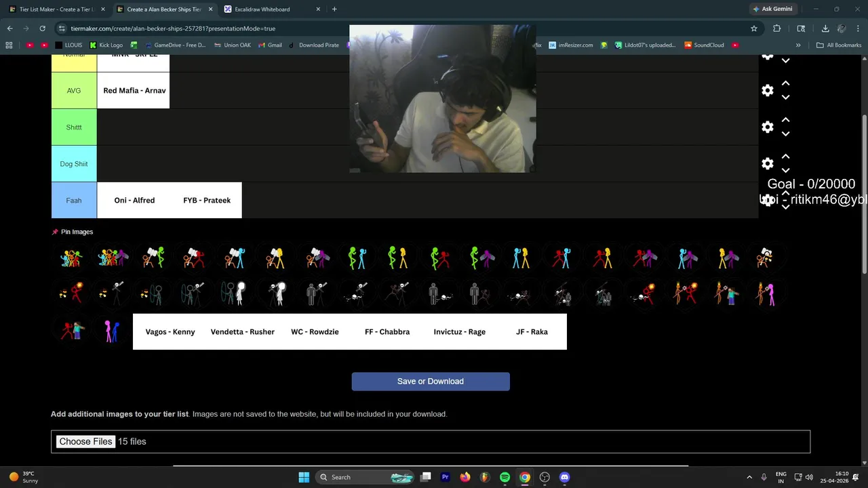868x488 pixels.
Task: Move AVG tier row up
Action: point(785,83)
